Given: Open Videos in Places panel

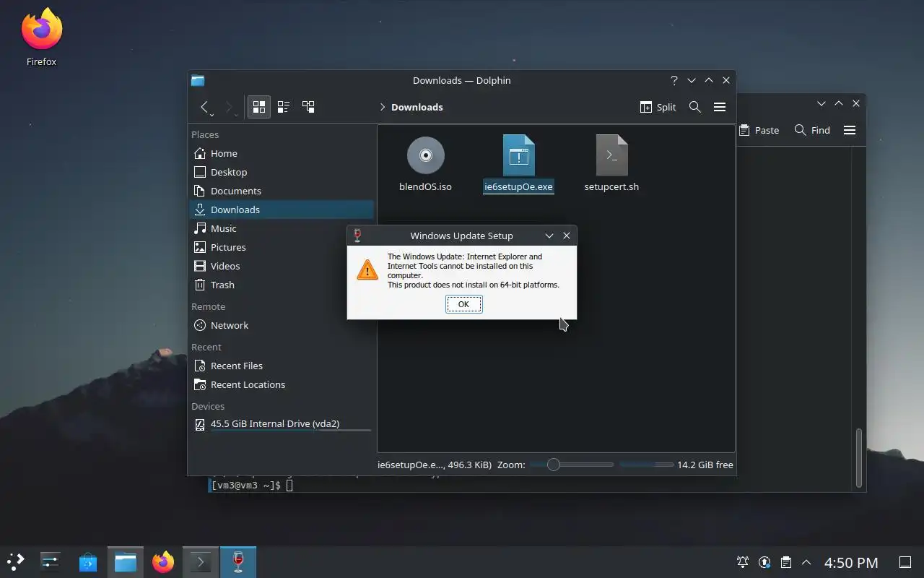Looking at the screenshot, I should click(282, 266).
